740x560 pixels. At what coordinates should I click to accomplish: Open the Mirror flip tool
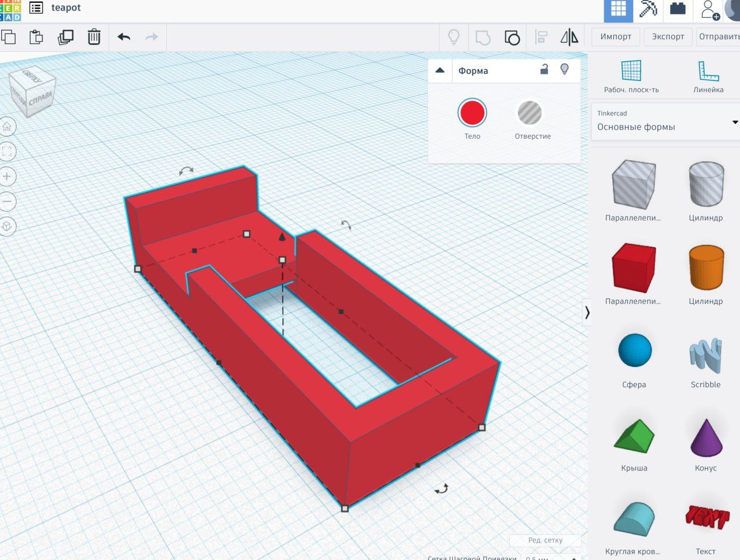point(569,38)
